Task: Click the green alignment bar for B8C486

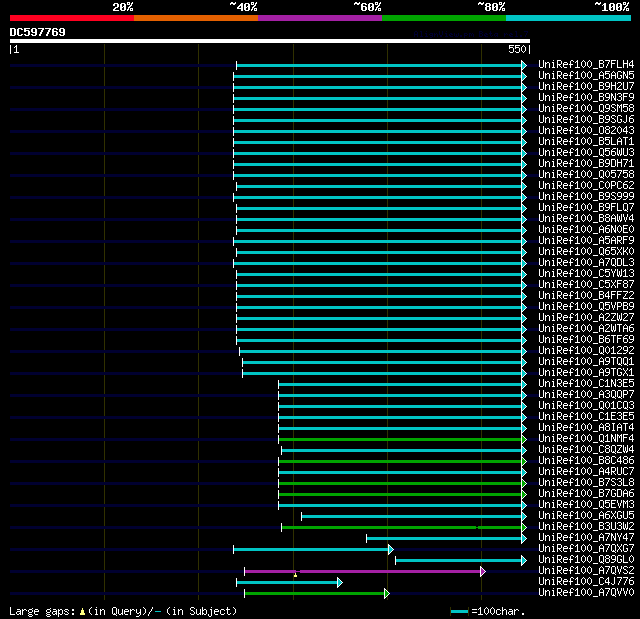Action: (x=400, y=461)
